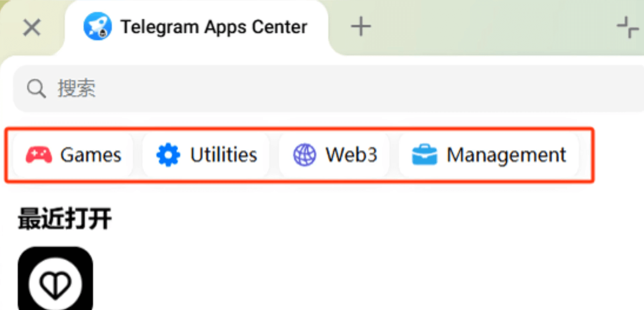Viewport: 644px width, 310px height.
Task: Open a new tab with plus button
Action: click(360, 27)
